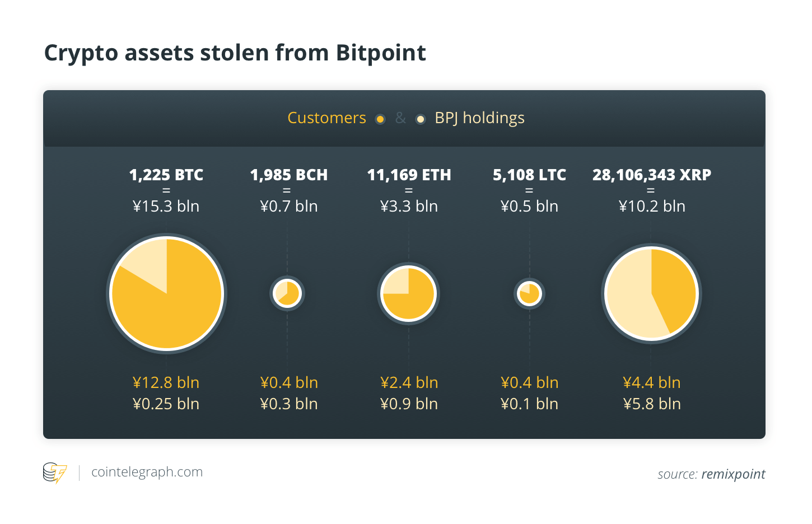Click the Cointelegraph coin-stack logo icon
Image resolution: width=812 pixels, height=524 pixels.
[x=55, y=473]
